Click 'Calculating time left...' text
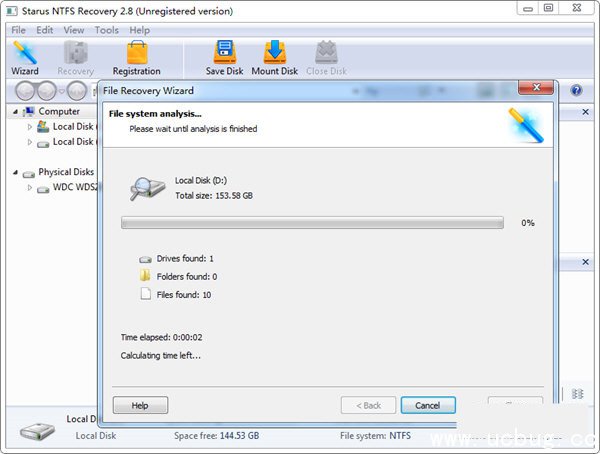 [x=161, y=356]
